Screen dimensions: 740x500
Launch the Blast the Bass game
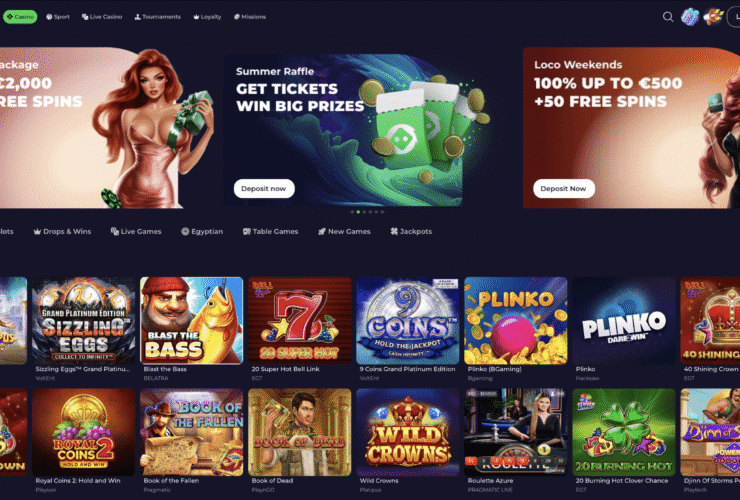[192, 321]
